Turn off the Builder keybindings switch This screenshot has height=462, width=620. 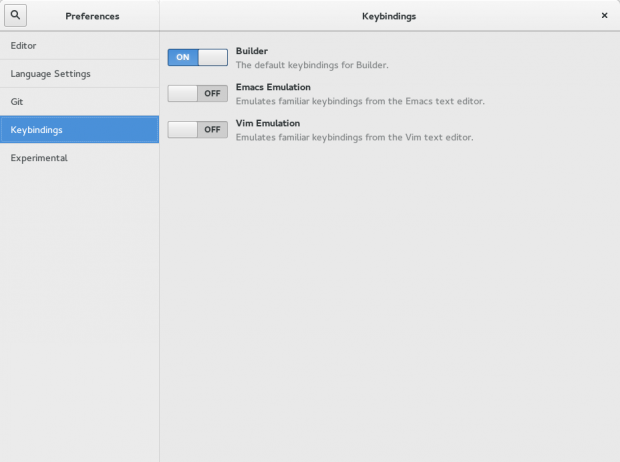[x=197, y=57]
